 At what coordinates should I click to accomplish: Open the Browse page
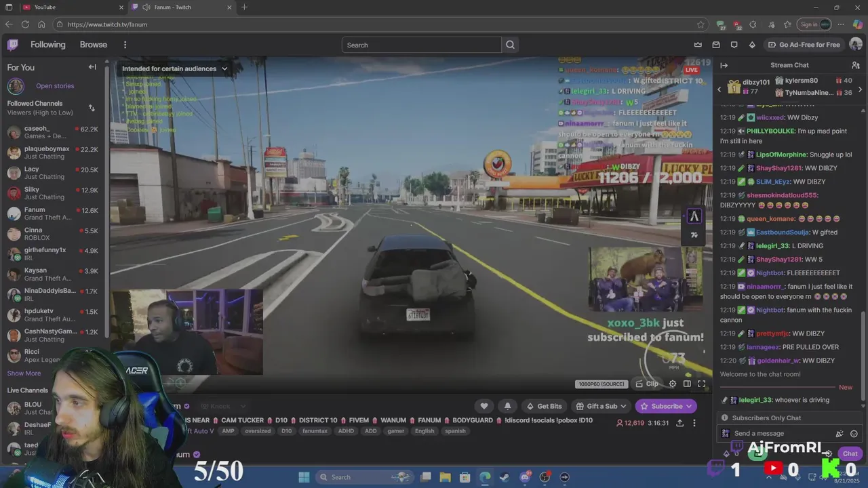point(94,45)
